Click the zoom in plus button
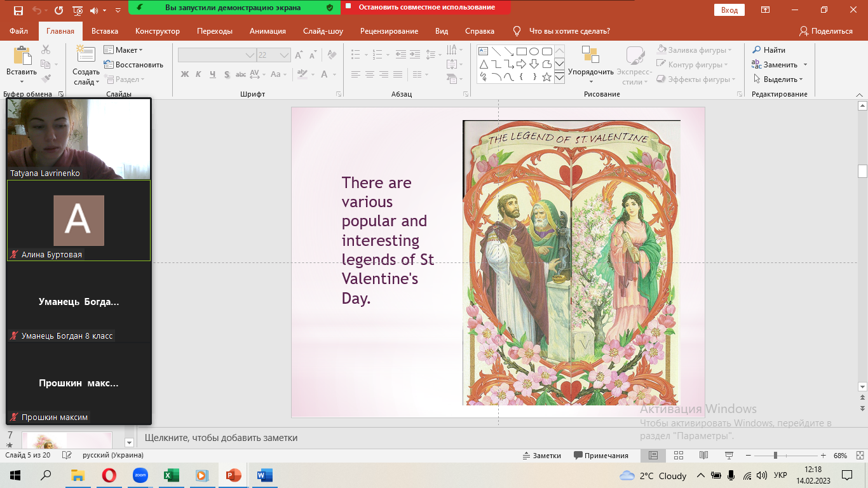The width and height of the screenshot is (868, 488). tap(823, 456)
